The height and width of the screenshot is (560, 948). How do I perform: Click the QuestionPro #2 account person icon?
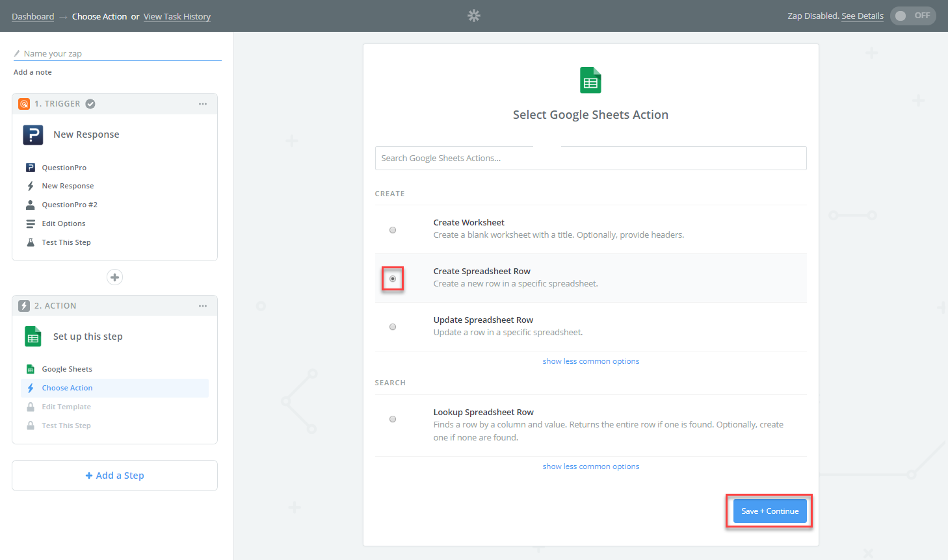[31, 205]
